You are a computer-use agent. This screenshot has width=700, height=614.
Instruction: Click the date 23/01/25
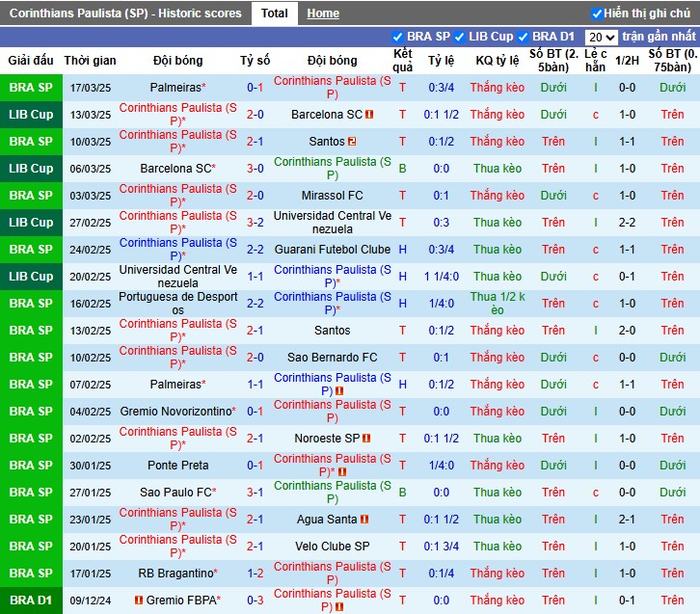click(x=91, y=520)
